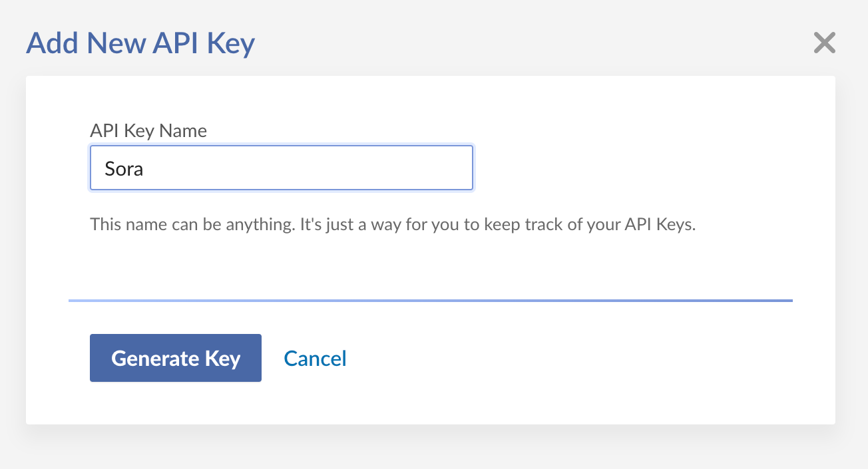Click the word 'Sora' in the text box

124,168
